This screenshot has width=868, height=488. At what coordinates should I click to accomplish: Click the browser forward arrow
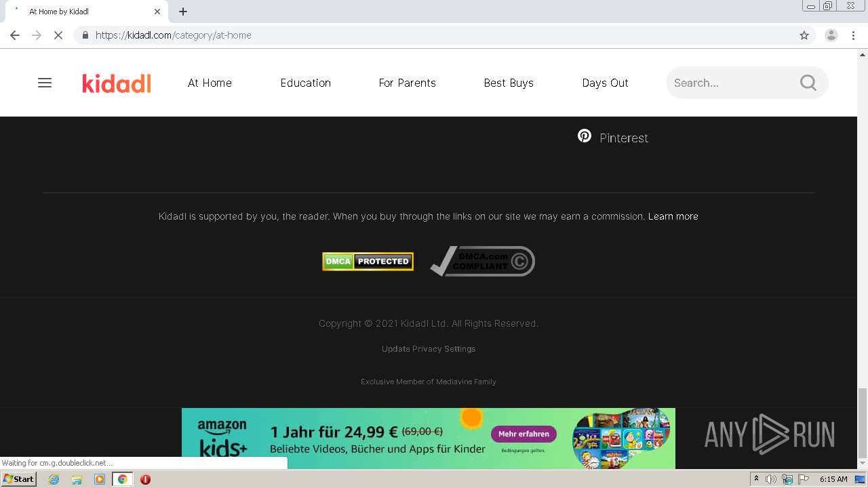(x=37, y=35)
